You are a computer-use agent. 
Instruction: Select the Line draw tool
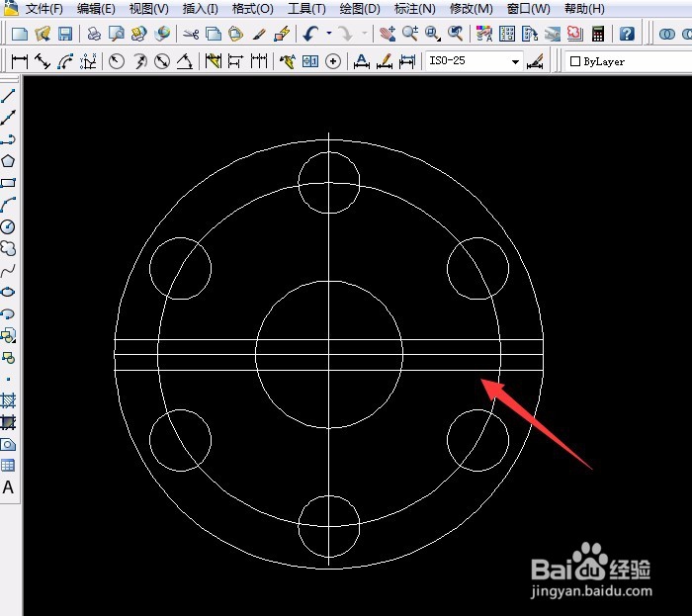pyautogui.click(x=8, y=95)
